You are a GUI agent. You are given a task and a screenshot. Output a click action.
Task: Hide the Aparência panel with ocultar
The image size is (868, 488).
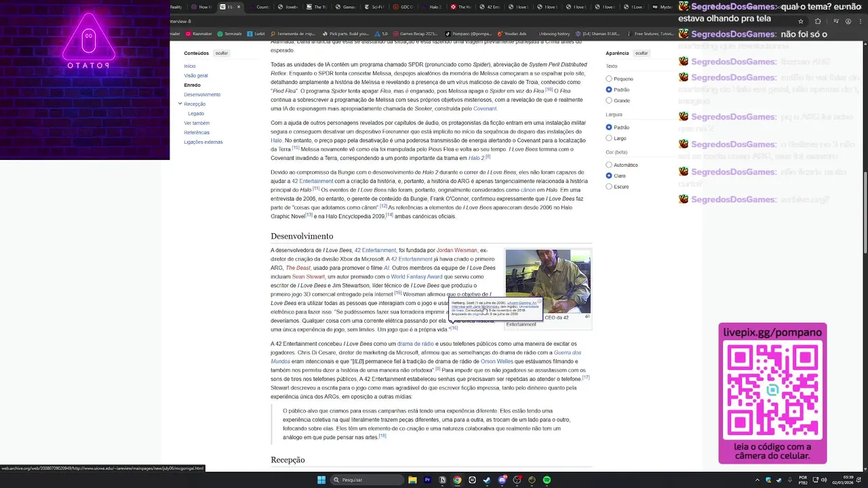642,53
